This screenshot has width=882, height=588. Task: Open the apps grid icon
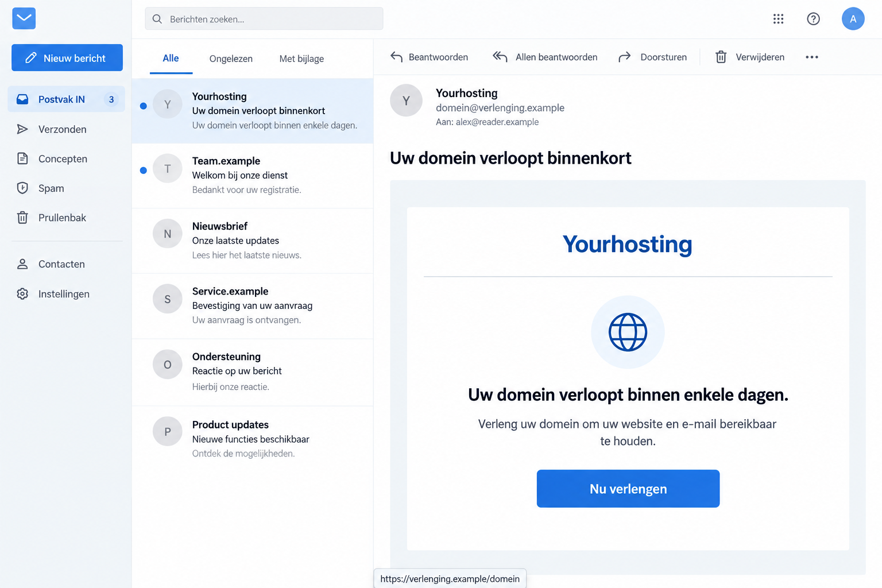(778, 19)
